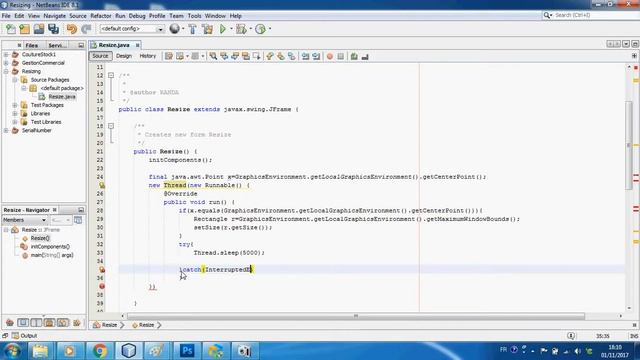Click the red Start Macro Recording icon
The width and height of the screenshot is (640, 360).
[x=330, y=56]
